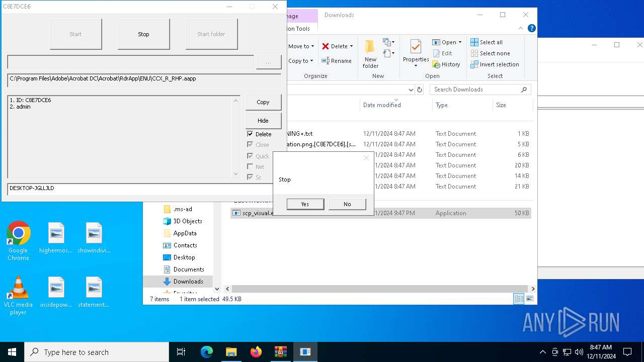The image size is (644, 362).
Task: Click the History icon in ribbon
Action: pos(436,64)
